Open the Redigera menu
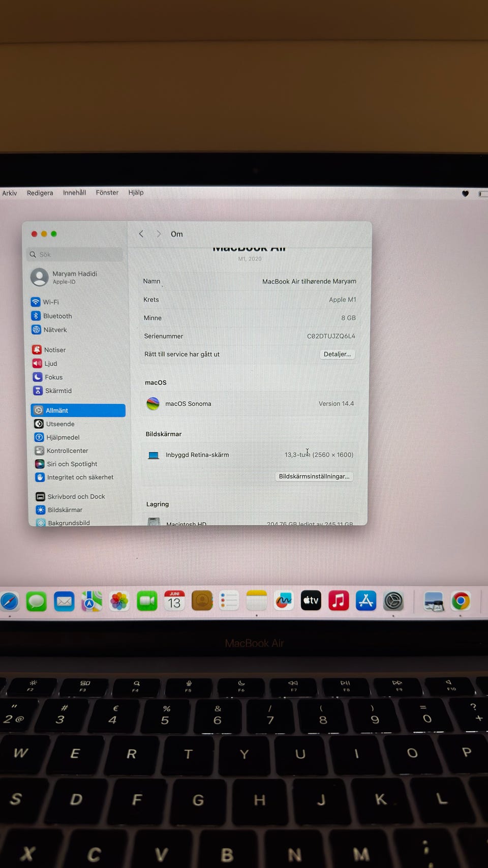The image size is (488, 868). click(40, 193)
